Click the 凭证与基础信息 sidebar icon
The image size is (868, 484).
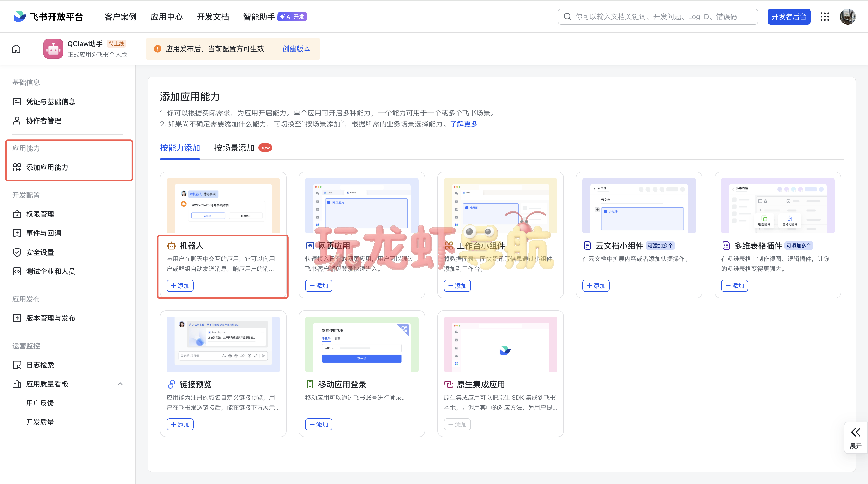[17, 102]
